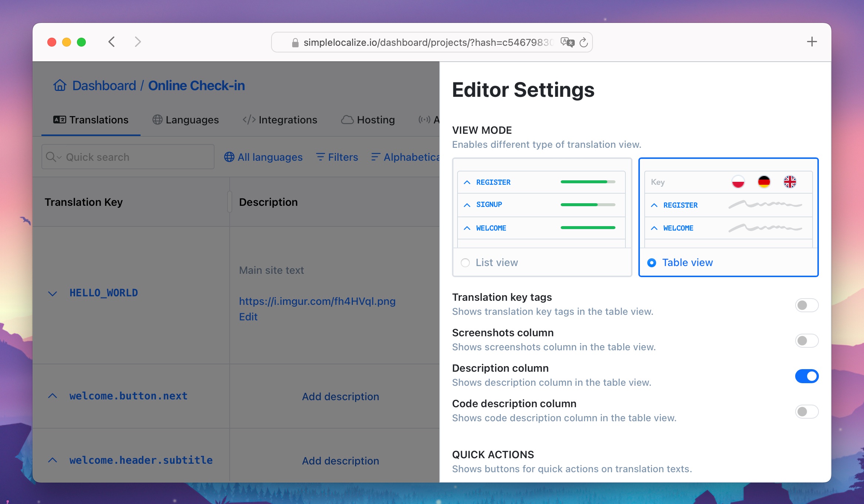The height and width of the screenshot is (504, 864).
Task: Open the Filters panel
Action: [x=337, y=157]
